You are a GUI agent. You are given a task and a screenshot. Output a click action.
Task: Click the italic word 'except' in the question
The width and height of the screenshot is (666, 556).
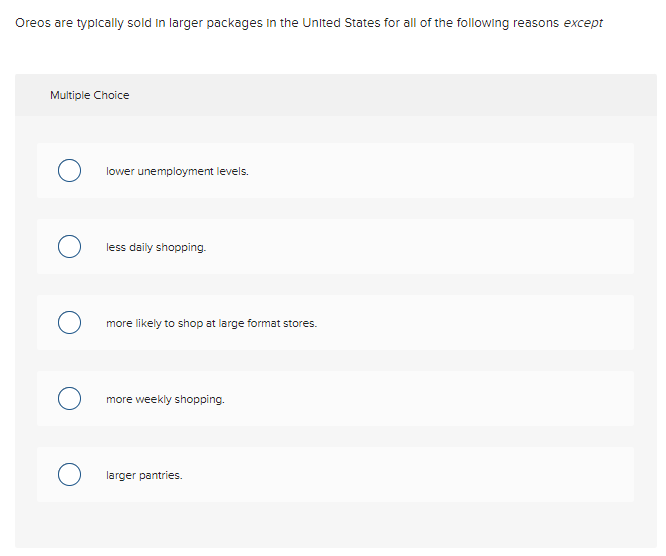[x=583, y=23]
